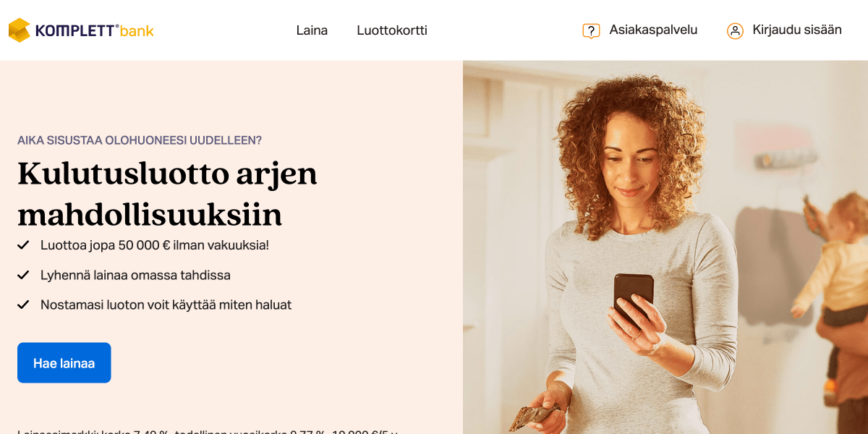Open the Luottokortti menu item
Screen dimensions: 868x434
[x=392, y=30]
